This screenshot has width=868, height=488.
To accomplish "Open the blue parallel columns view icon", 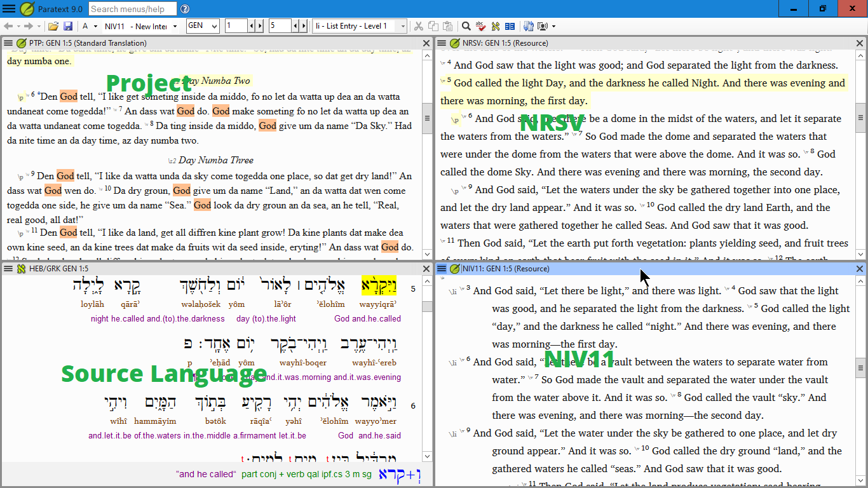I will coord(510,26).
